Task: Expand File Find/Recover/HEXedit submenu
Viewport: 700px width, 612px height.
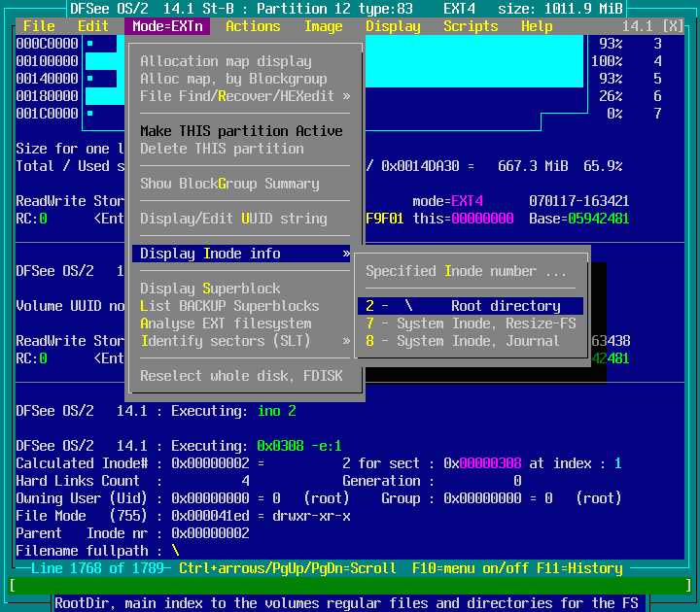Action: (245, 96)
